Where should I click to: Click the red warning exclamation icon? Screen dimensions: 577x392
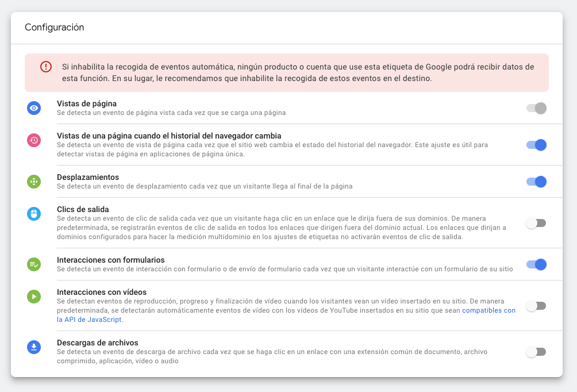pyautogui.click(x=46, y=67)
